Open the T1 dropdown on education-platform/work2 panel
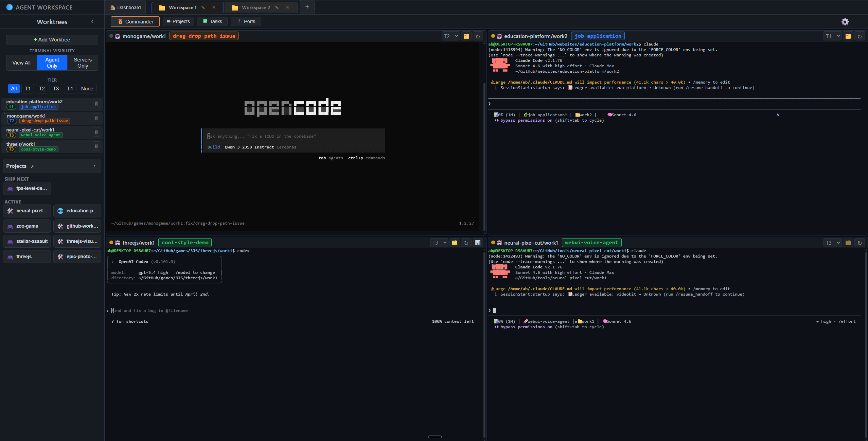The width and height of the screenshot is (868, 441). tap(832, 36)
